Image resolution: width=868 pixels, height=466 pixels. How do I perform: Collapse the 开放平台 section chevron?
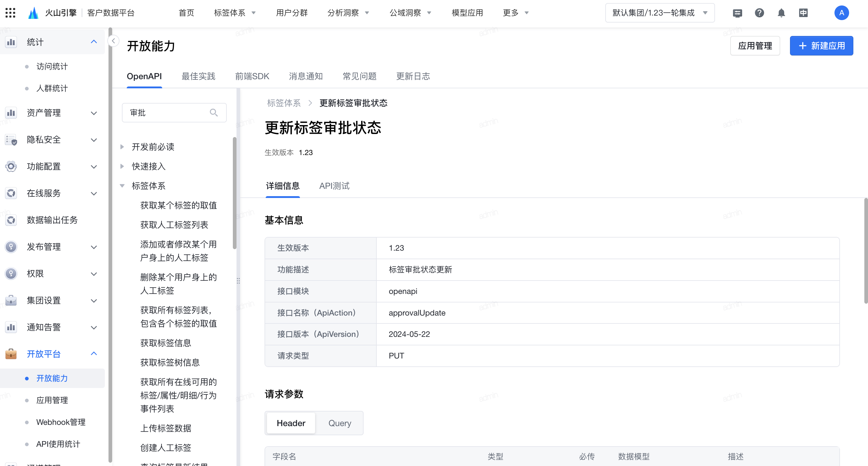tap(94, 354)
